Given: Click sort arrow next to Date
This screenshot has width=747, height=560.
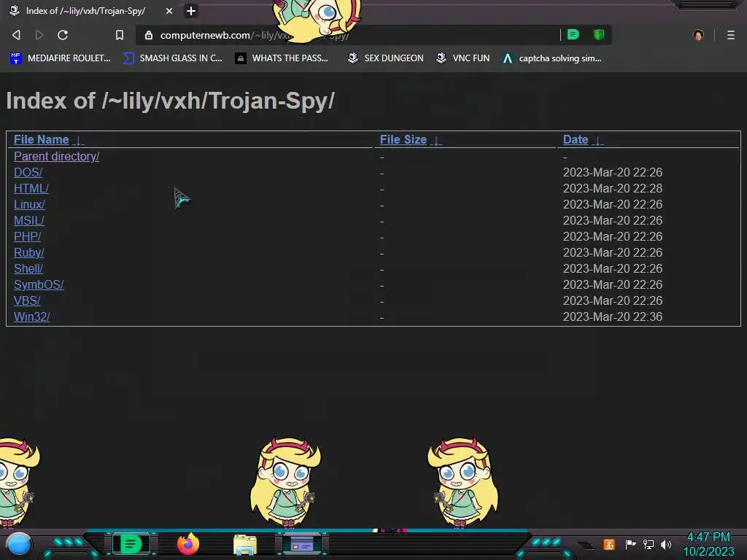Looking at the screenshot, I should (x=597, y=141).
